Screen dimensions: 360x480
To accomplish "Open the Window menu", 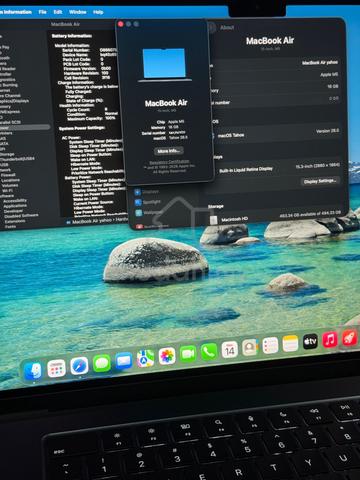I will click(78, 12).
